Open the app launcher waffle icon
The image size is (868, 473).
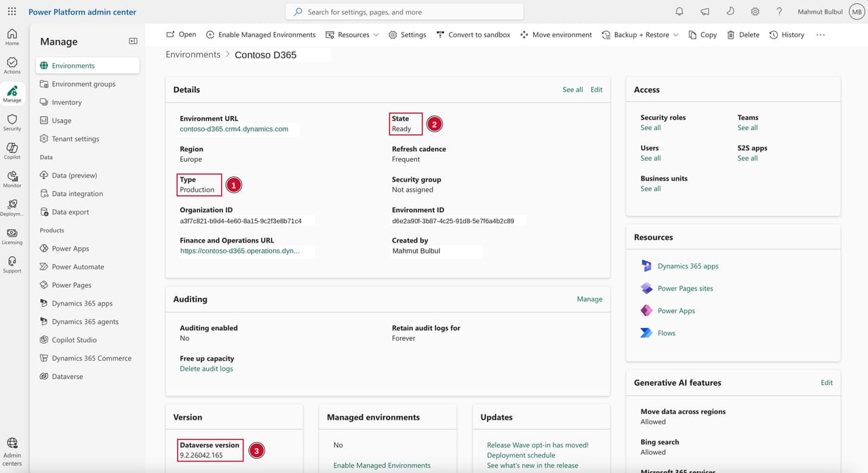12,12
